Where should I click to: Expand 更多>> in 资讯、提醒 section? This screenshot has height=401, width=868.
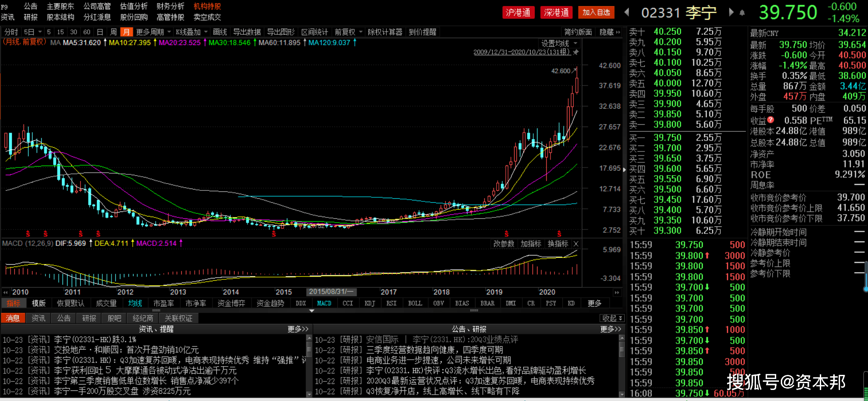(x=298, y=329)
